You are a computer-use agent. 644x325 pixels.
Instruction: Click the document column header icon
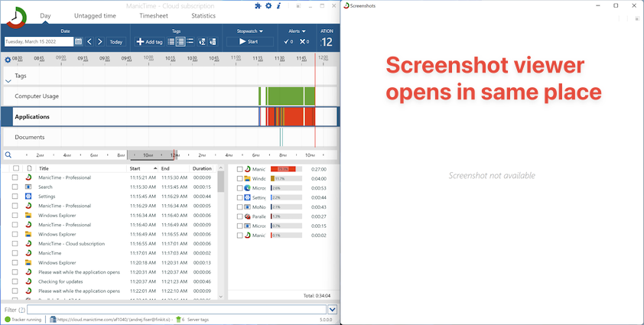[x=29, y=168]
